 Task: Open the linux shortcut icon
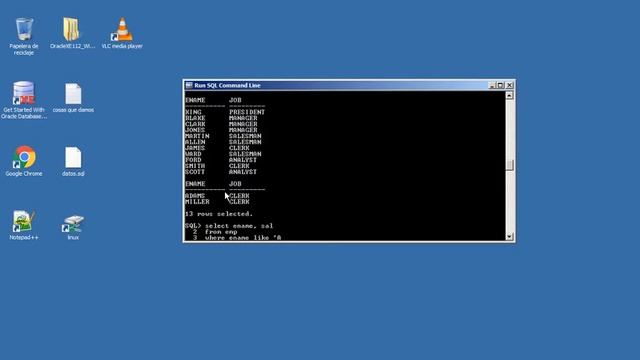point(73,227)
